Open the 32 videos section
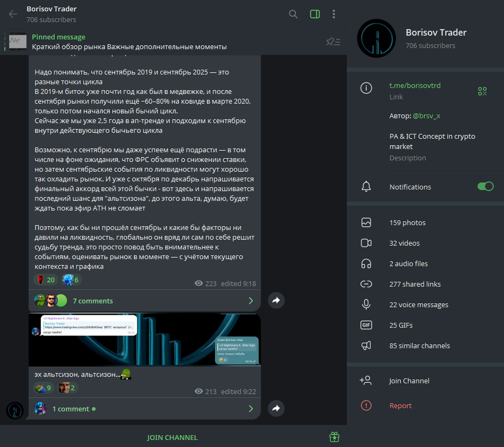This screenshot has height=447, width=504. [404, 243]
